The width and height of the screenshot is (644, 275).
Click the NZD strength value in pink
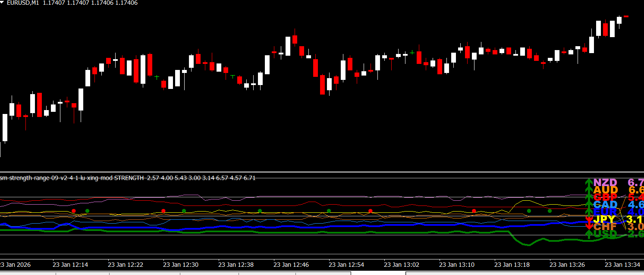[635, 183]
